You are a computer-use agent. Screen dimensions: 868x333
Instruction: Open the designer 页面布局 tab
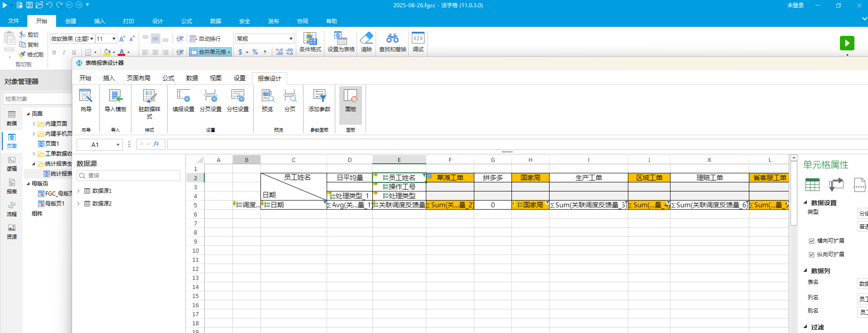(139, 78)
